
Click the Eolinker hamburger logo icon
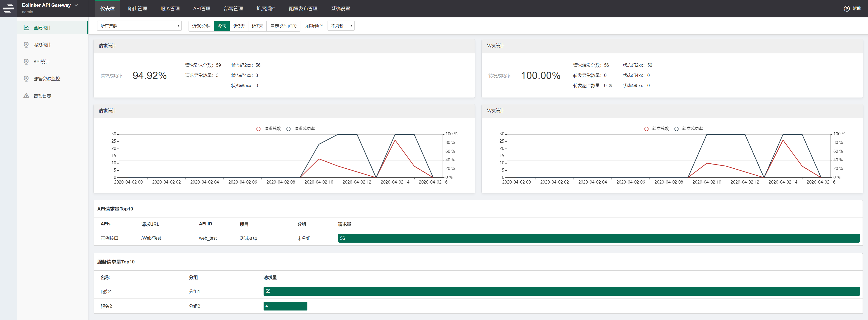pyautogui.click(x=8, y=8)
